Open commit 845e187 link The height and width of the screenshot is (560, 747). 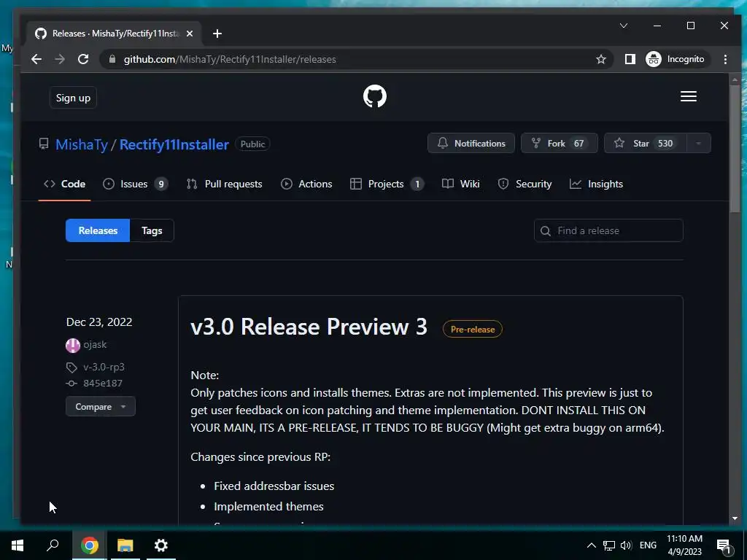click(103, 383)
